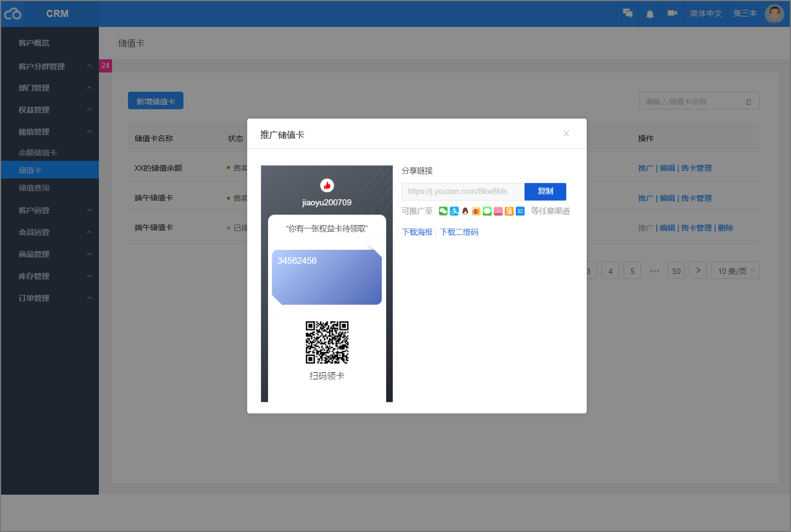Click the pink 24 badge
Viewport: 791px width, 532px height.
coord(105,65)
